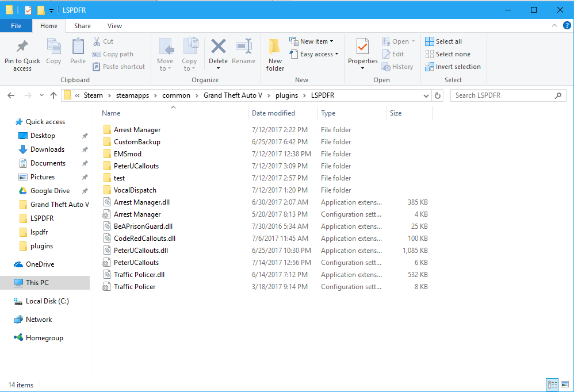The width and height of the screenshot is (574, 392).
Task: Click the Search LSPDFR field
Action: [508, 95]
